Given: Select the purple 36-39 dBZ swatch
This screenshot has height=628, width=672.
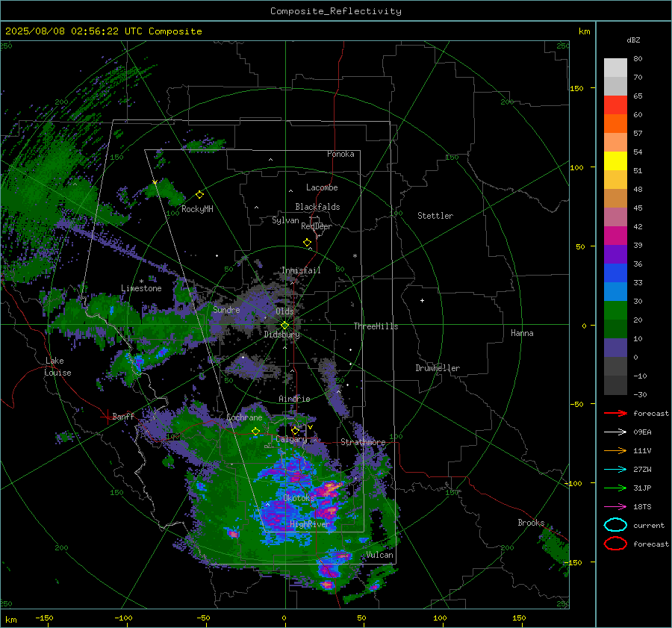Looking at the screenshot, I should tap(615, 255).
